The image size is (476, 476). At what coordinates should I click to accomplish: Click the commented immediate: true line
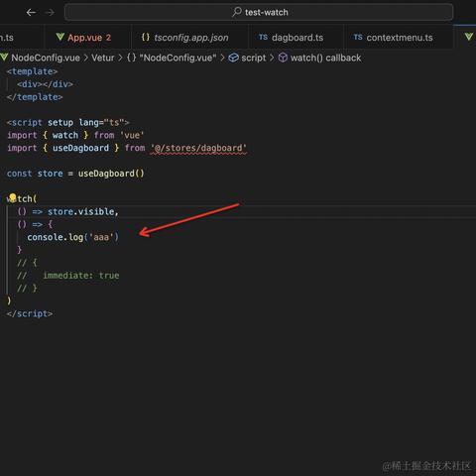coord(68,276)
